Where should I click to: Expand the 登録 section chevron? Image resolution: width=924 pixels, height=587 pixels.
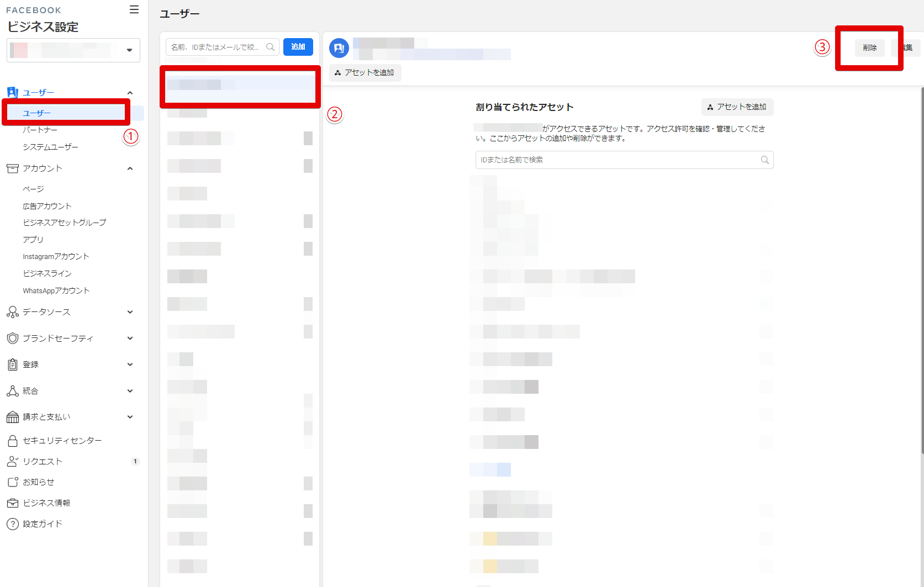tap(130, 364)
